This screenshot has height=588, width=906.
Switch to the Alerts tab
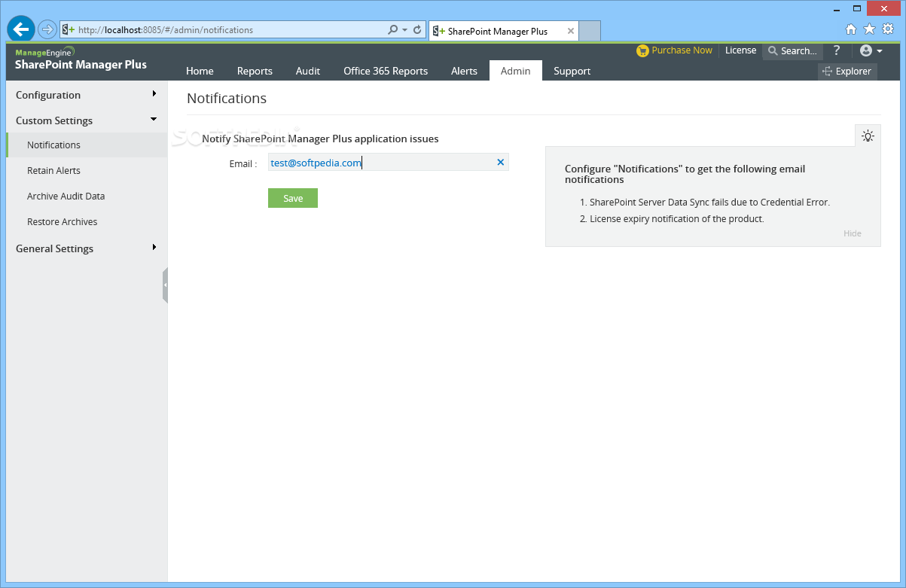pos(464,71)
